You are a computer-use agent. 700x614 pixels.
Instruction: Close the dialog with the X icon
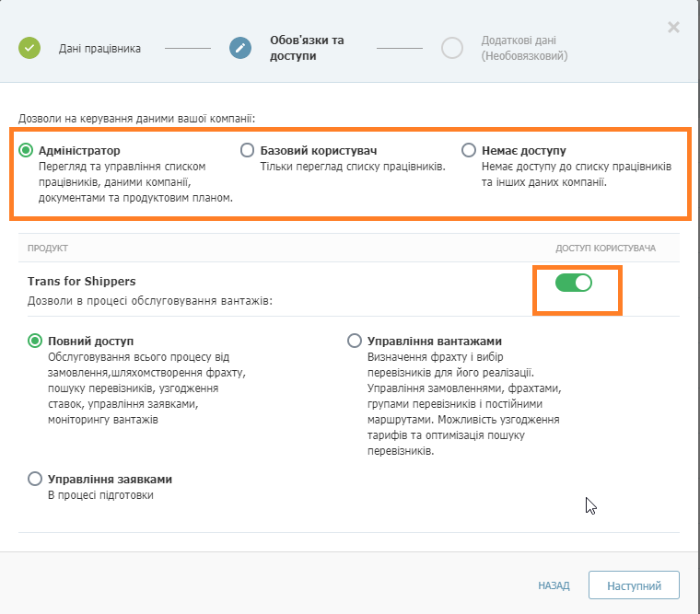(673, 28)
